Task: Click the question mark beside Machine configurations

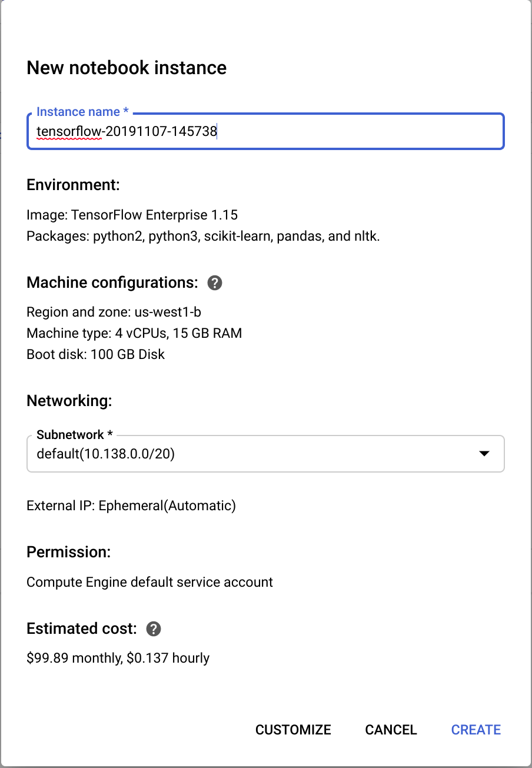Action: (215, 282)
